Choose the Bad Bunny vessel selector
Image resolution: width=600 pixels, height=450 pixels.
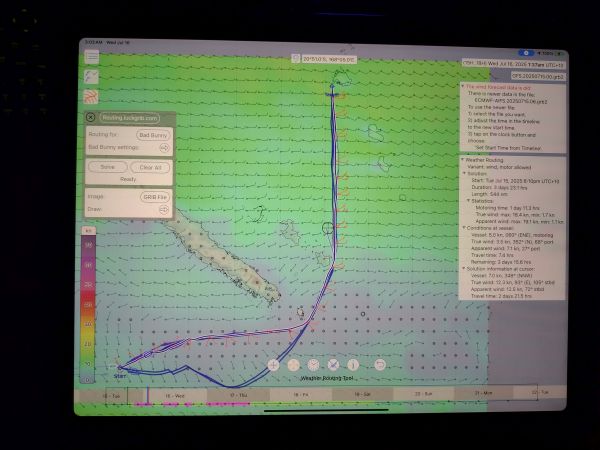click(153, 134)
